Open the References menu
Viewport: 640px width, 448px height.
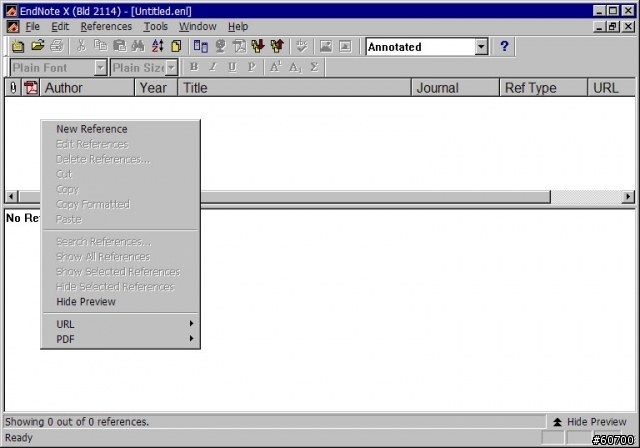(x=106, y=27)
